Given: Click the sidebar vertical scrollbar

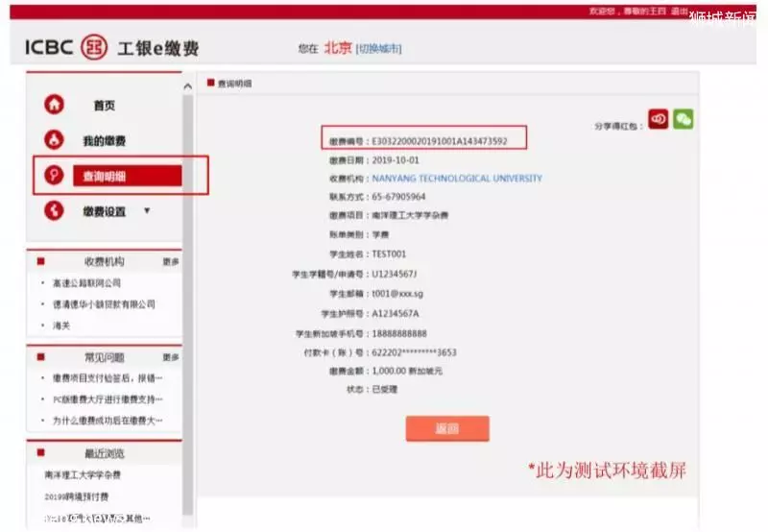Looking at the screenshot, I should point(187,303).
